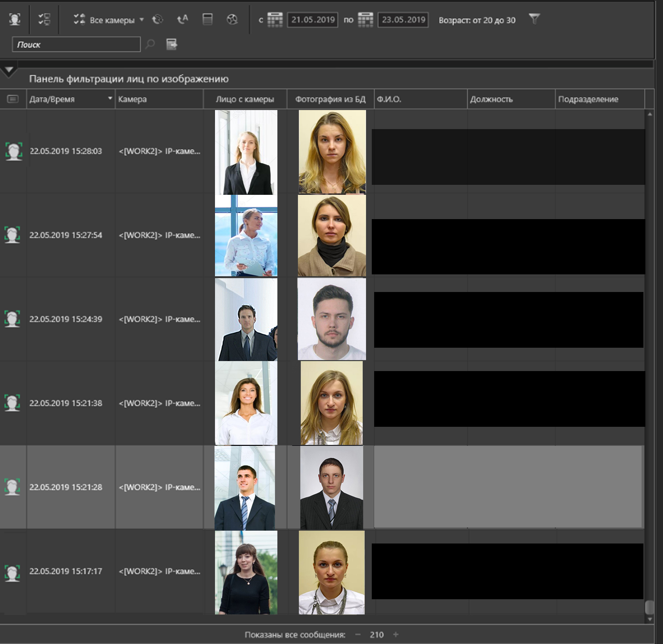
Task: Open database photo in 15:17:17 row
Action: (332, 573)
